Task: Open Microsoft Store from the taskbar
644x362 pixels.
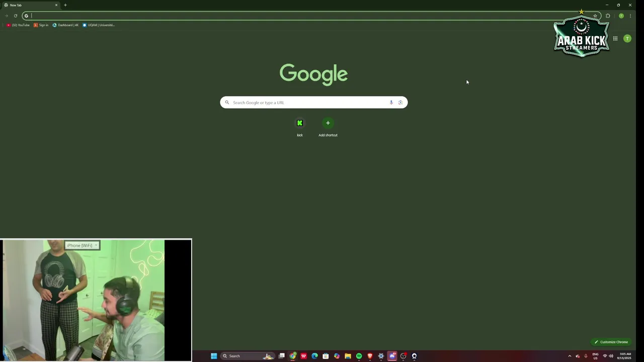Action: [x=326, y=356]
